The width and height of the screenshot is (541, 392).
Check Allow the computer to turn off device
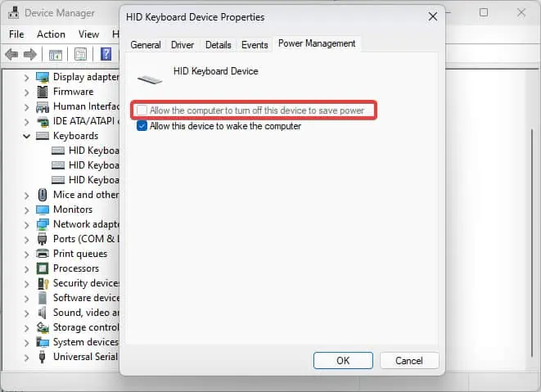142,110
